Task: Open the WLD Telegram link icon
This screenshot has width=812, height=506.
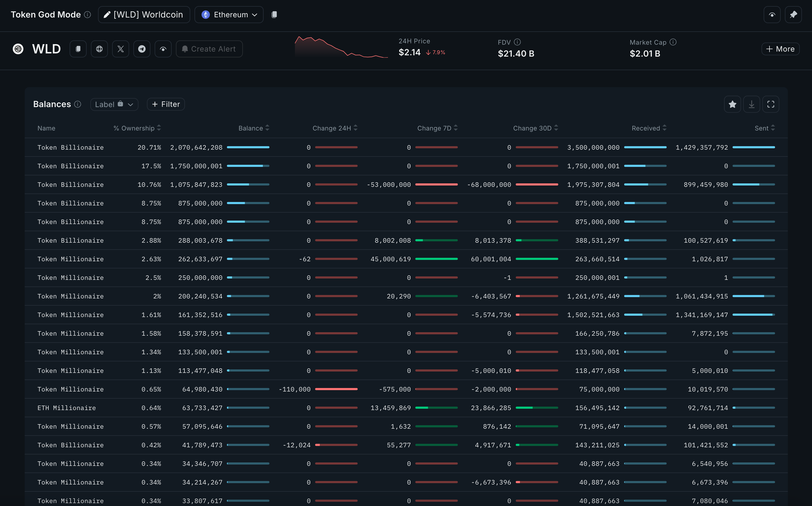Action: point(142,49)
